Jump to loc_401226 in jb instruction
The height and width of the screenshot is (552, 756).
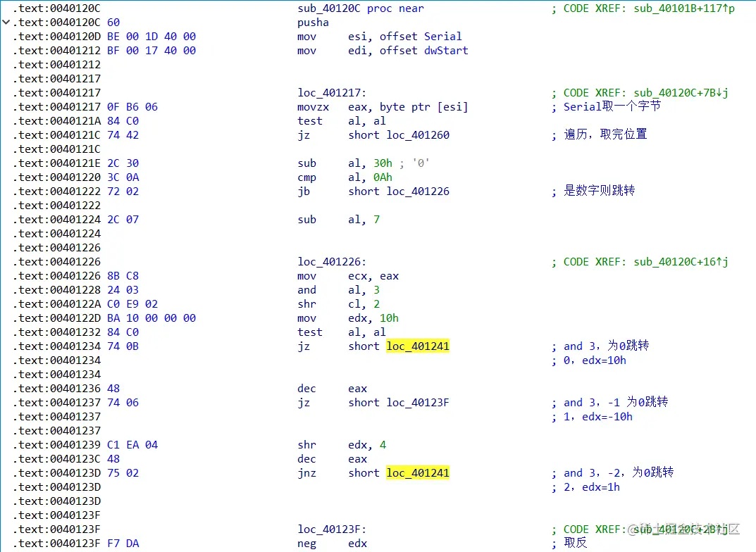click(418, 192)
